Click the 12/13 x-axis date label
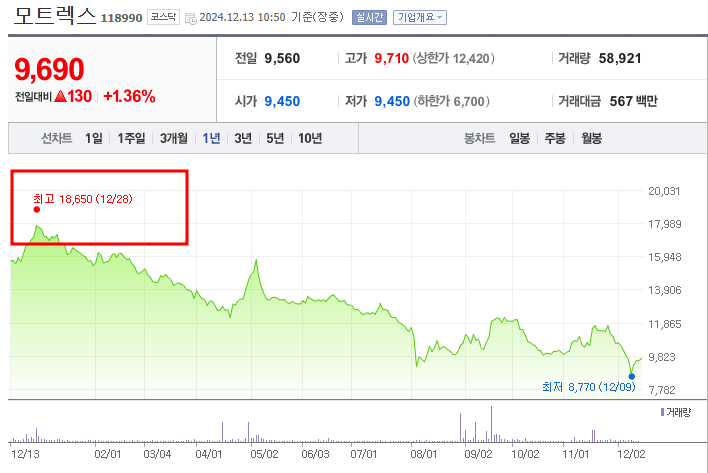 [25, 454]
